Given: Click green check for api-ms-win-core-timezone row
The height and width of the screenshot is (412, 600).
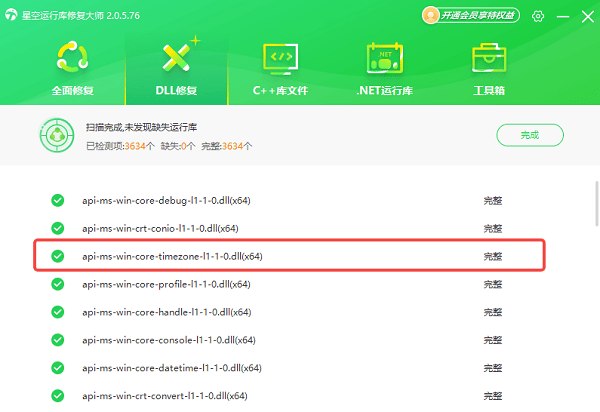Looking at the screenshot, I should [x=58, y=256].
